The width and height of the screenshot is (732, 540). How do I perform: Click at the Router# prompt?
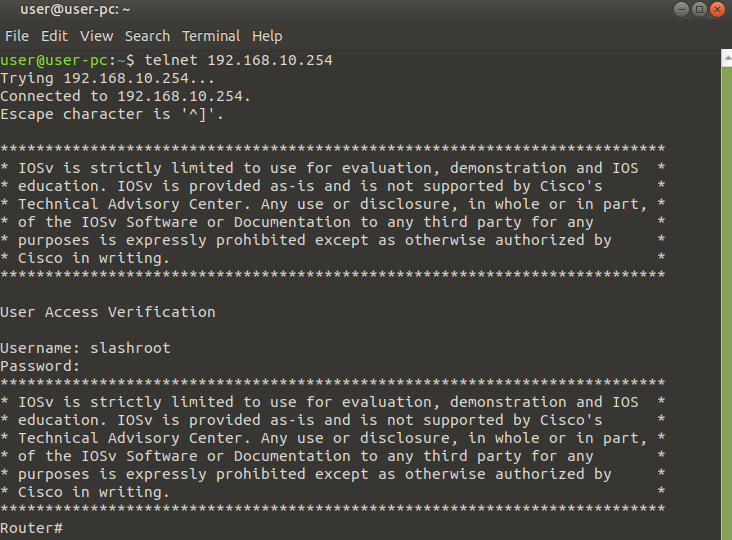pyautogui.click(x=32, y=528)
